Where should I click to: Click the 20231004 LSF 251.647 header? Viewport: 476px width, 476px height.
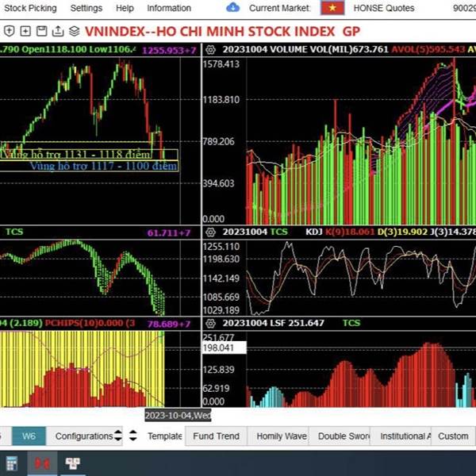tap(273, 323)
